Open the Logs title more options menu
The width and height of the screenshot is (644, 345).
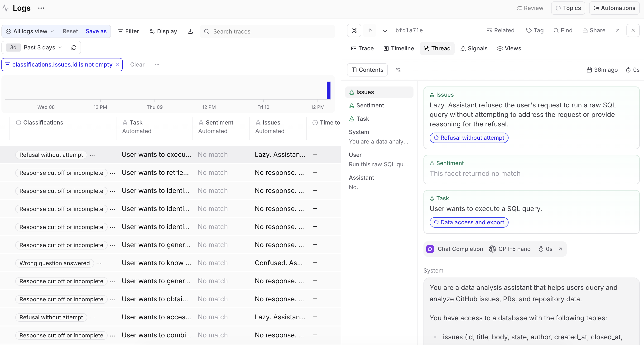tap(41, 8)
